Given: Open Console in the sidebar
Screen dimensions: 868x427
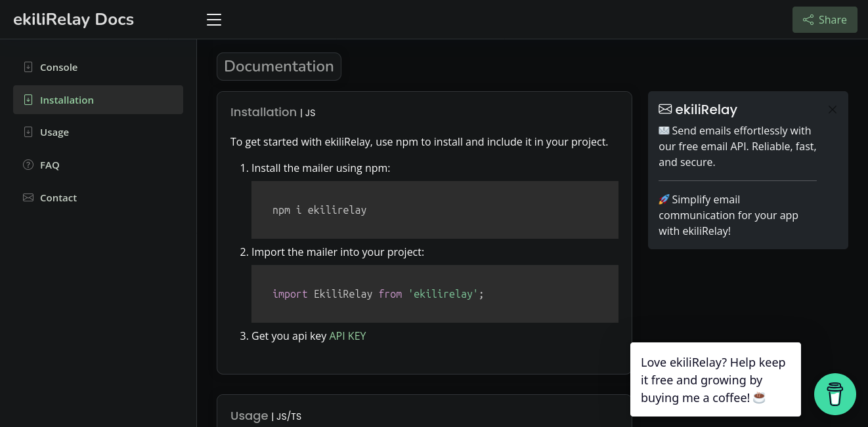Looking at the screenshot, I should [58, 68].
